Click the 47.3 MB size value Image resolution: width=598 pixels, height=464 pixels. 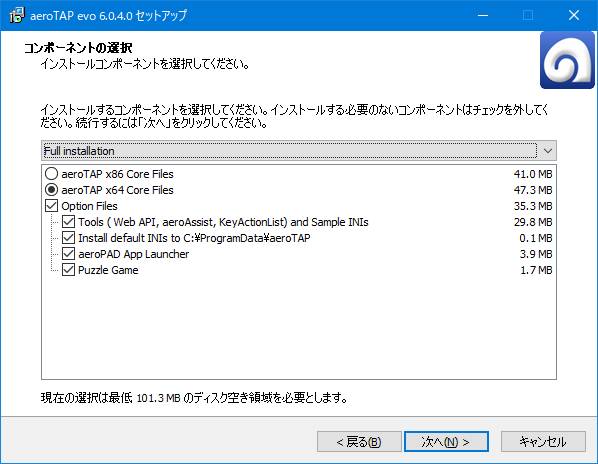tap(533, 190)
